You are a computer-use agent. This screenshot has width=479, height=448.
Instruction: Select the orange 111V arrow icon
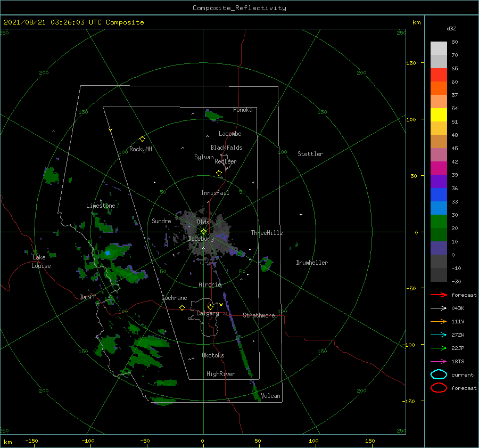[439, 321]
